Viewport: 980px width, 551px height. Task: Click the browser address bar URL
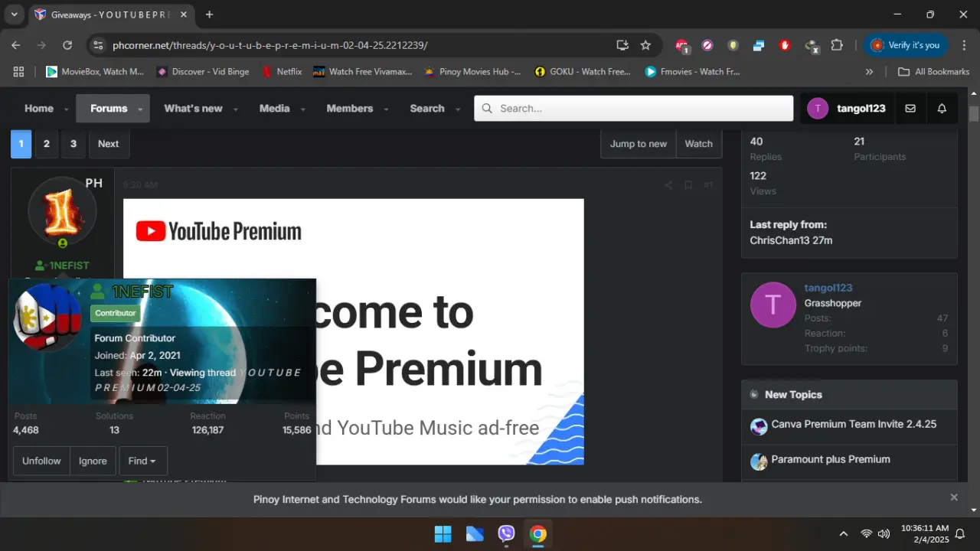[269, 45]
